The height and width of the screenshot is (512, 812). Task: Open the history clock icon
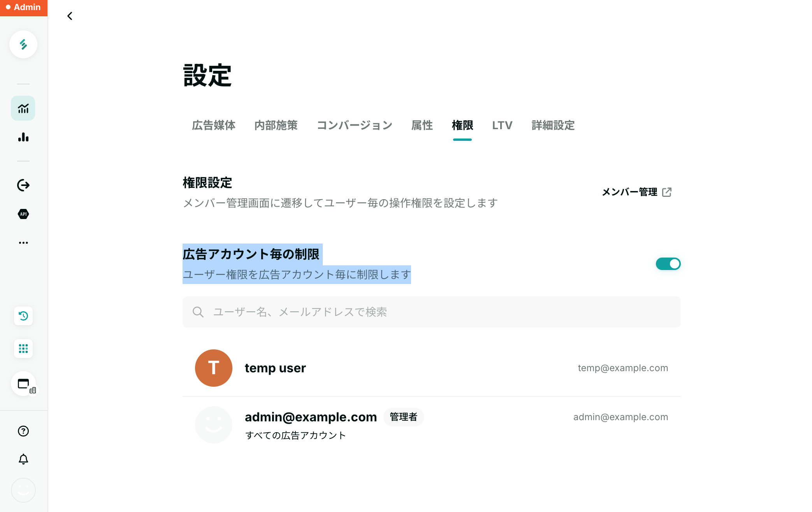(23, 316)
